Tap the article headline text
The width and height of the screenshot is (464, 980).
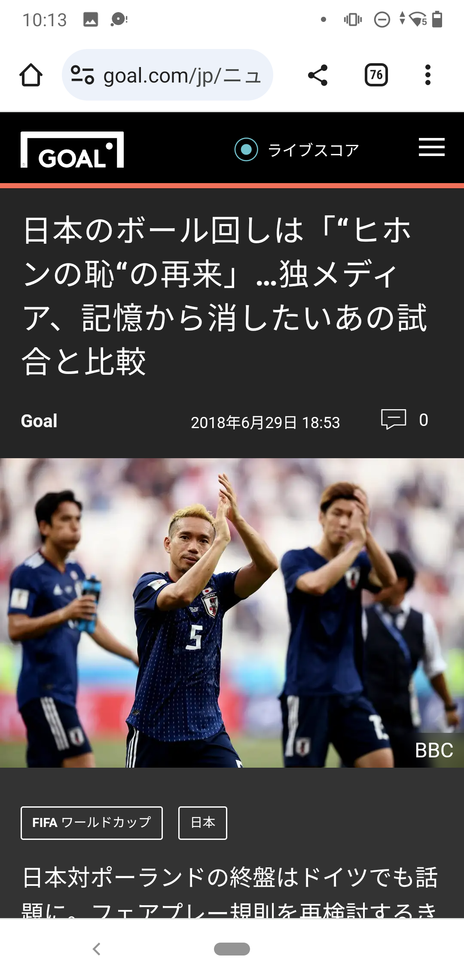tap(226, 296)
